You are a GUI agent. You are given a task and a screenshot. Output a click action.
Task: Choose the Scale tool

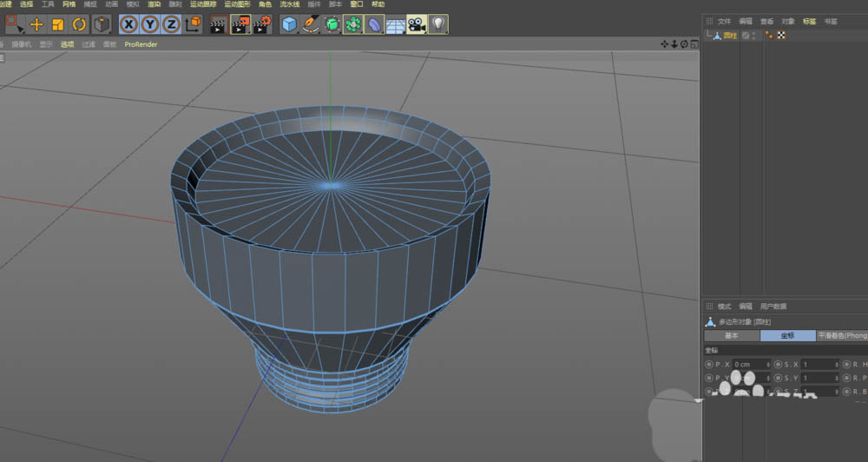pyautogui.click(x=57, y=24)
